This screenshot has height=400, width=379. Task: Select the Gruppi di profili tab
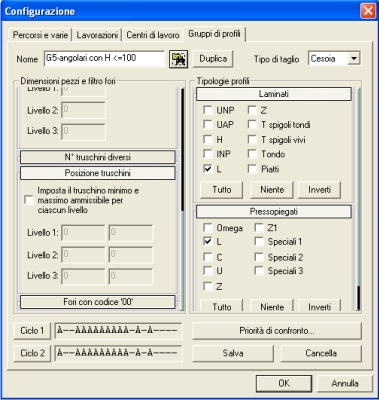(214, 34)
